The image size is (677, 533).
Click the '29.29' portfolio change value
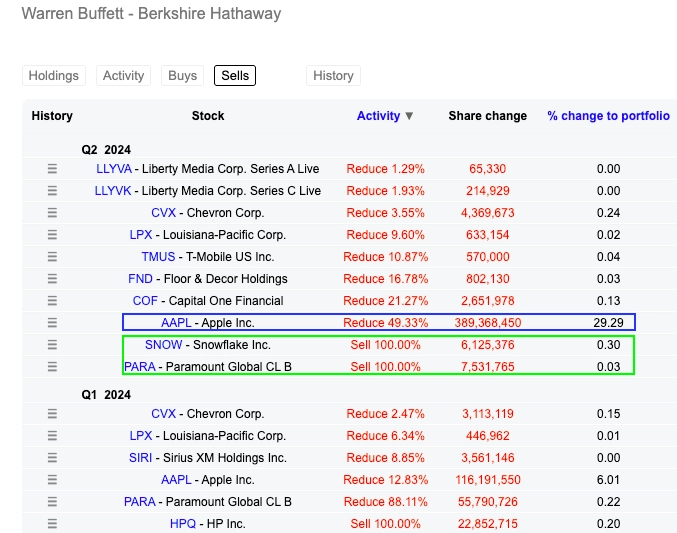(608, 323)
